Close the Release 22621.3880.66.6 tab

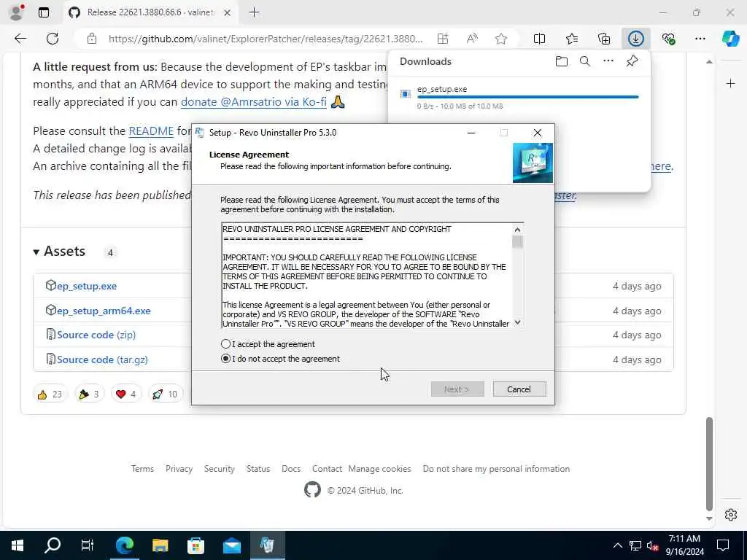pyautogui.click(x=228, y=13)
